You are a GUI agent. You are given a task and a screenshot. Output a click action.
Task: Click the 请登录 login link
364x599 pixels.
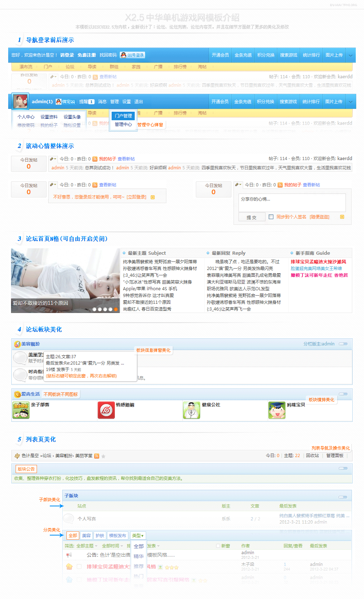pyautogui.click(x=67, y=55)
